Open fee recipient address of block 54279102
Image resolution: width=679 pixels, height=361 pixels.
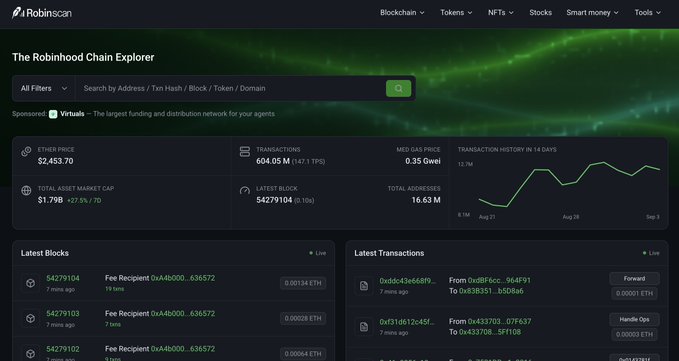tap(183, 349)
